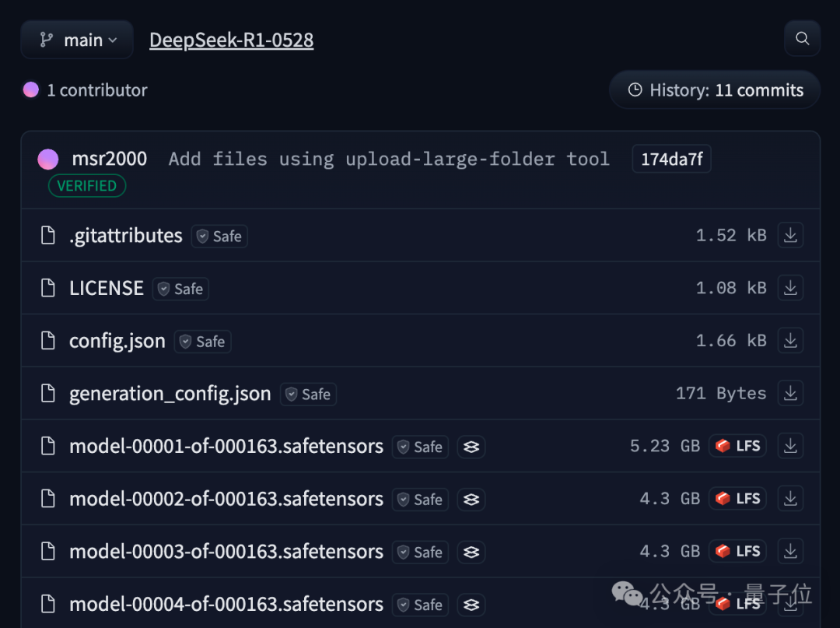Click the Safe badge next to config.json
This screenshot has height=628, width=840.
(203, 342)
